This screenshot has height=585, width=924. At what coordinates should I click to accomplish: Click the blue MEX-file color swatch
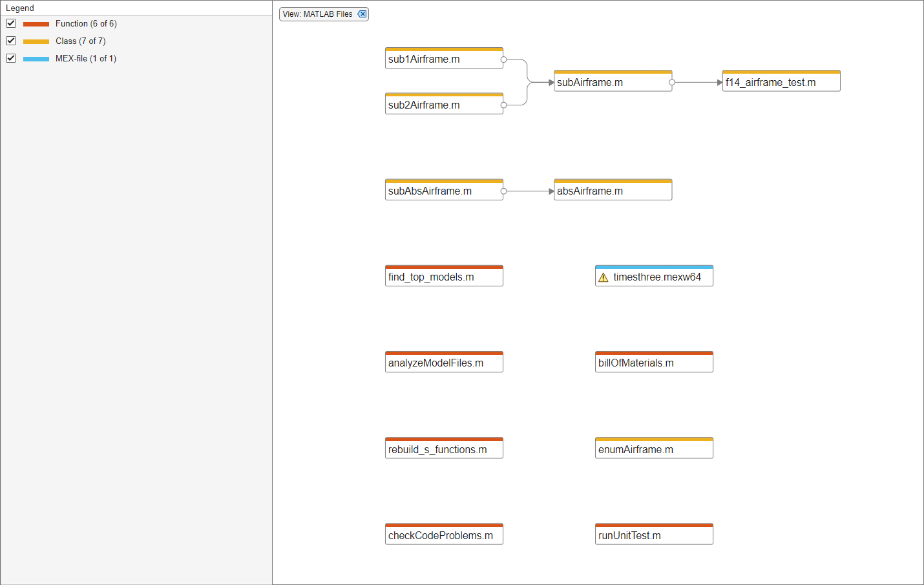pos(36,59)
